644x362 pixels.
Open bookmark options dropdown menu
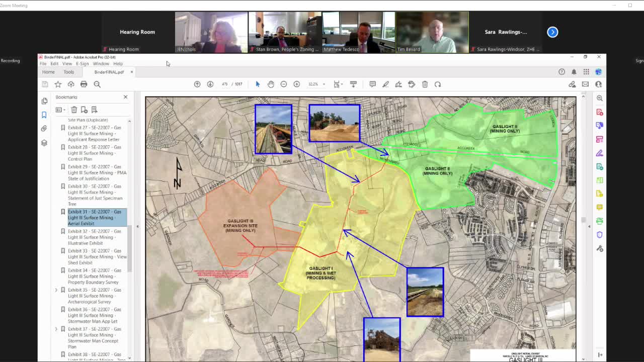pos(60,110)
